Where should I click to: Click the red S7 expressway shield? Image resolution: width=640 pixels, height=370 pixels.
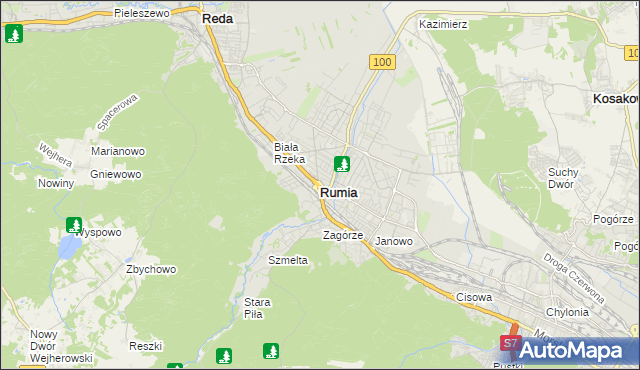click(510, 343)
